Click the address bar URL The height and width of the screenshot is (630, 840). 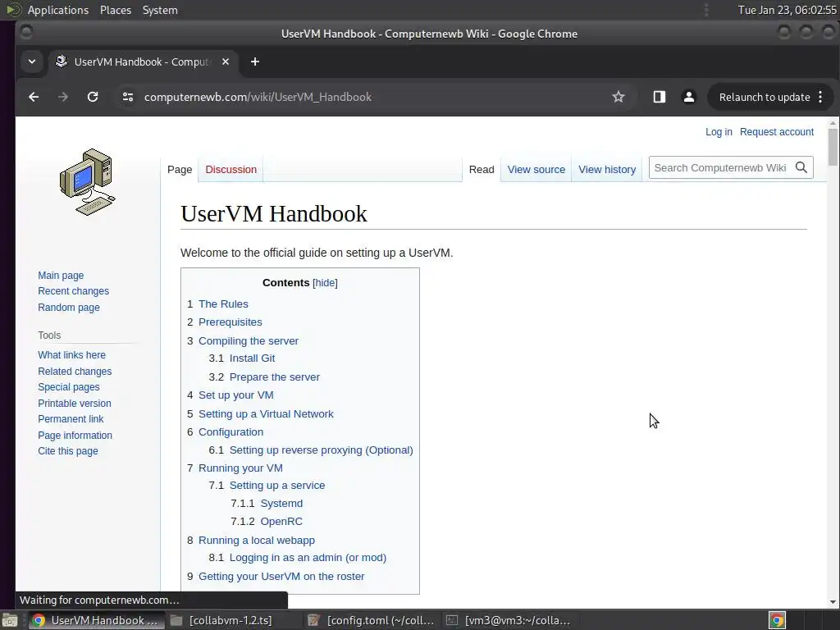[258, 97]
